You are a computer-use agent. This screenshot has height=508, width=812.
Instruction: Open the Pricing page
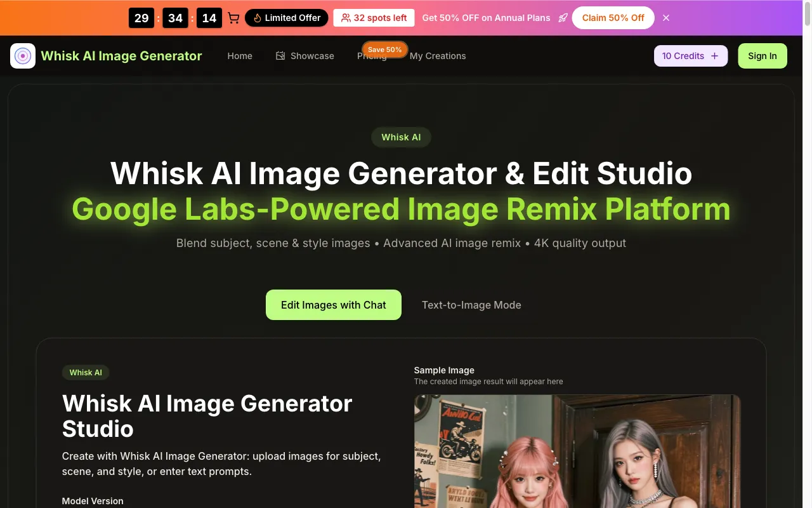point(372,57)
